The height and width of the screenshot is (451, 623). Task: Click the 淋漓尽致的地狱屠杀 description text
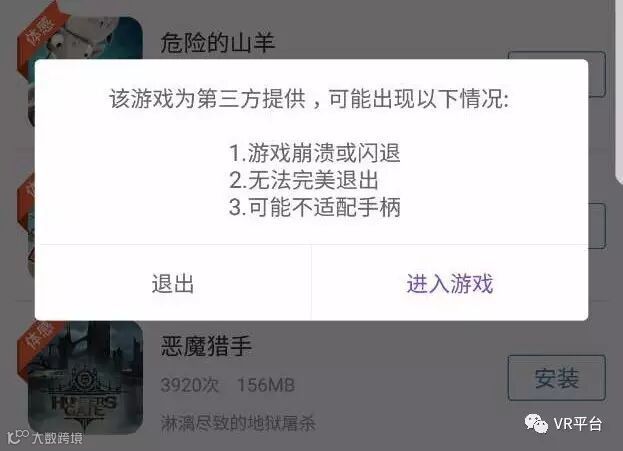pyautogui.click(x=238, y=423)
